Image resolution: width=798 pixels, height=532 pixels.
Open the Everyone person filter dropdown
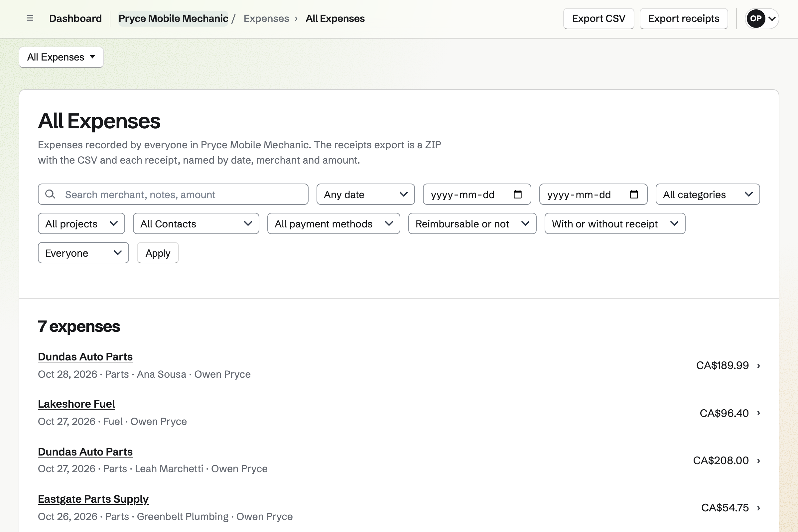[83, 253]
